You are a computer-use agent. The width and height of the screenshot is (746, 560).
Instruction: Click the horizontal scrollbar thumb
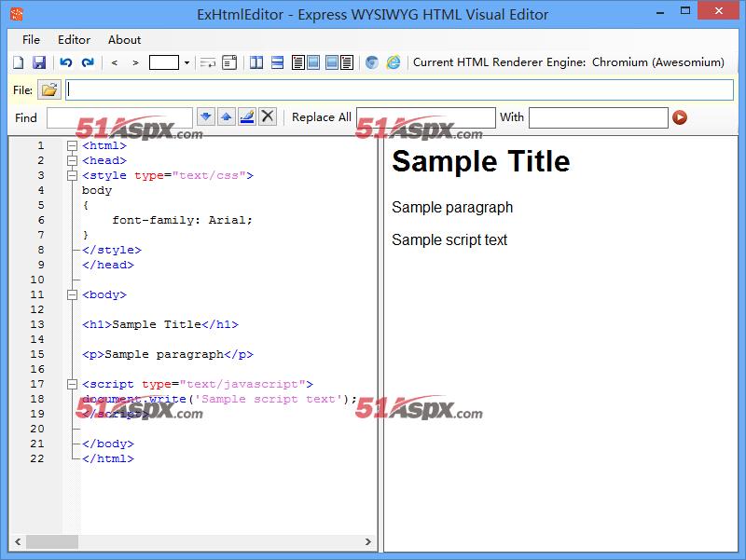pos(52,542)
